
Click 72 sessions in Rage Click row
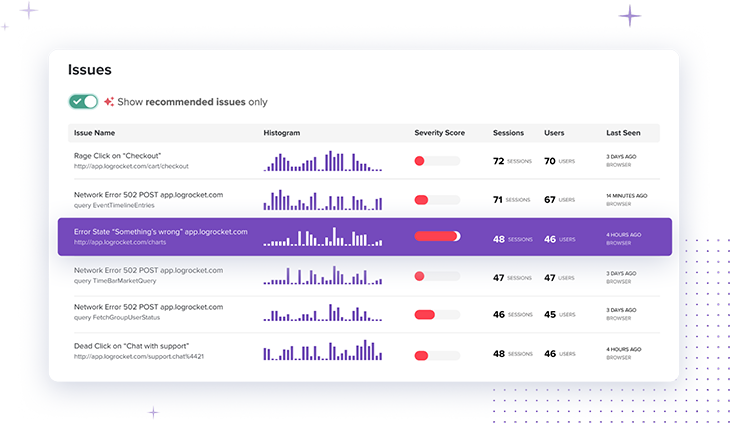(x=512, y=161)
